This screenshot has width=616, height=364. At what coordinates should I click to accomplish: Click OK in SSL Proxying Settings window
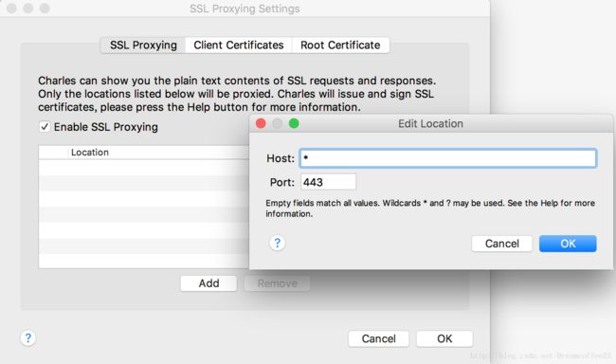444,338
